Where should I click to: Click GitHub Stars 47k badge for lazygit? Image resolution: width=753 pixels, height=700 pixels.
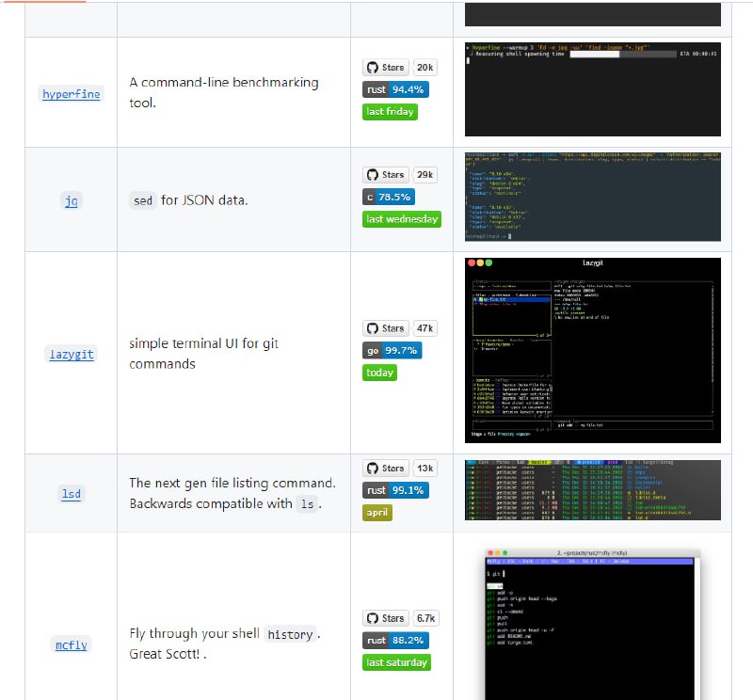pos(400,328)
